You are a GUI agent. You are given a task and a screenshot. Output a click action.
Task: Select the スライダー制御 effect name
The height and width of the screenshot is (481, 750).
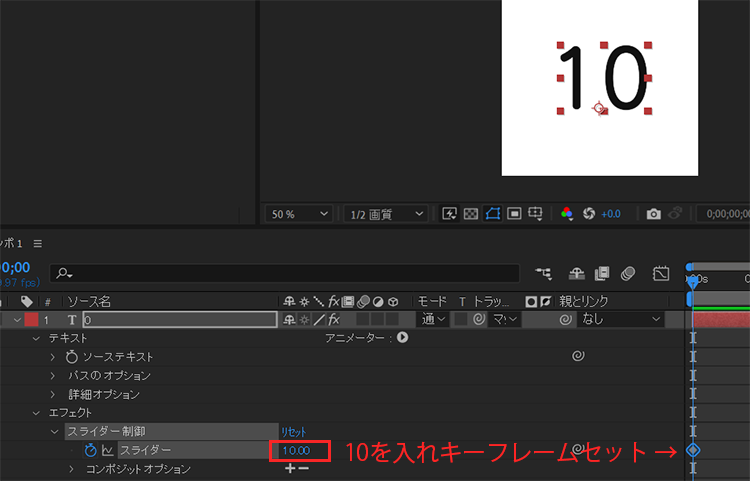click(106, 431)
